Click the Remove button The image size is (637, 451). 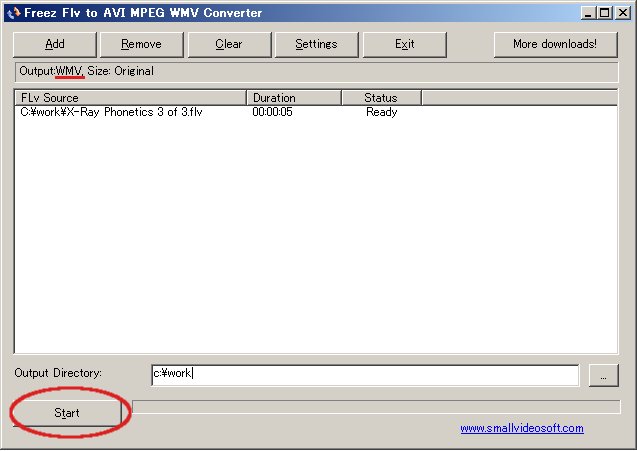(141, 44)
